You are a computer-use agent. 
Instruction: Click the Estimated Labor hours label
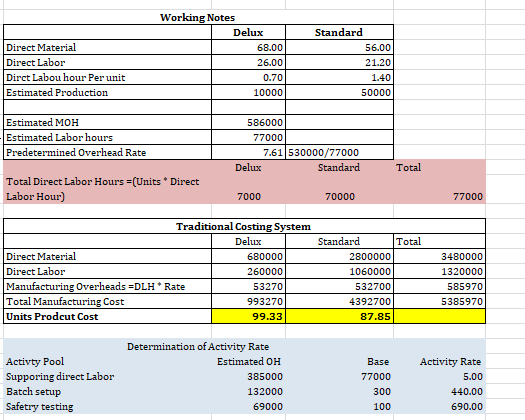coord(60,138)
